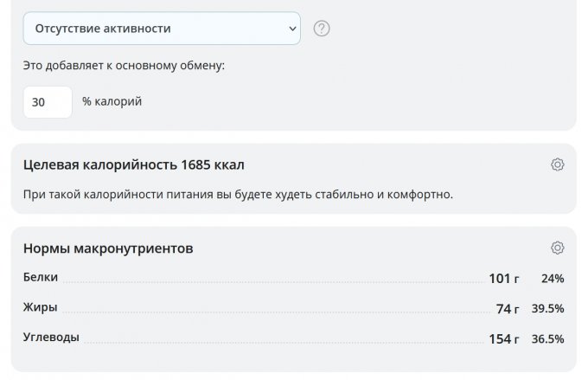Select the "Жиры" row label
This screenshot has width=588, height=380.
[x=41, y=307]
